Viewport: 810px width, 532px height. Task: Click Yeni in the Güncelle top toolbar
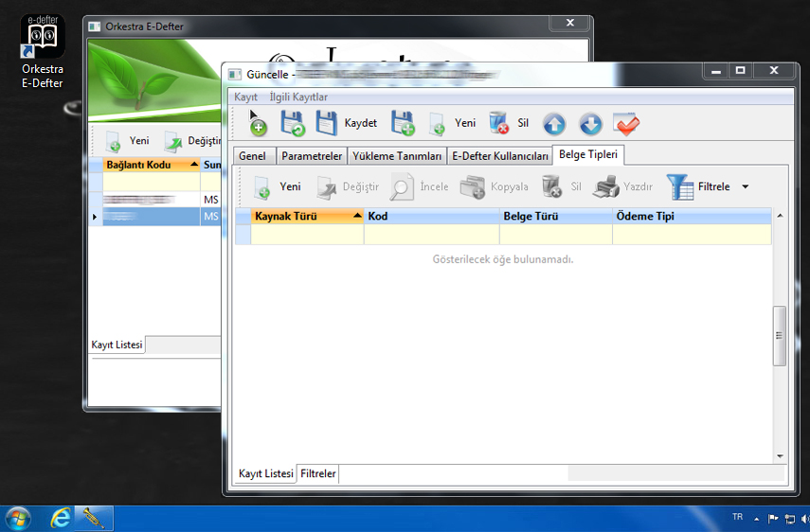[x=453, y=124]
